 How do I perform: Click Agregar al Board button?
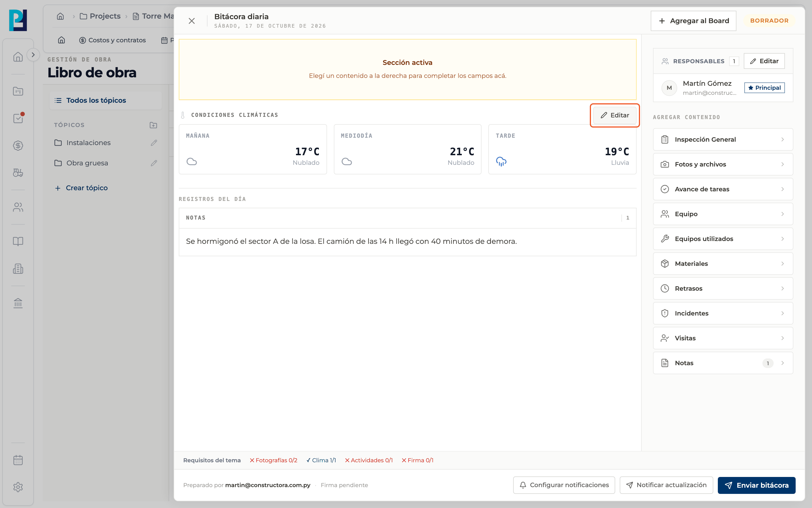[693, 21]
